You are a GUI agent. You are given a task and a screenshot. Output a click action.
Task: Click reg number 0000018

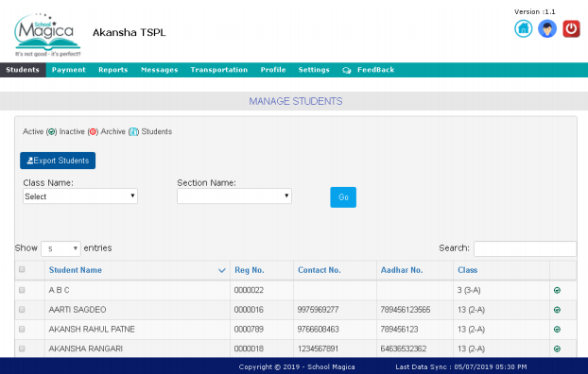pyautogui.click(x=249, y=348)
